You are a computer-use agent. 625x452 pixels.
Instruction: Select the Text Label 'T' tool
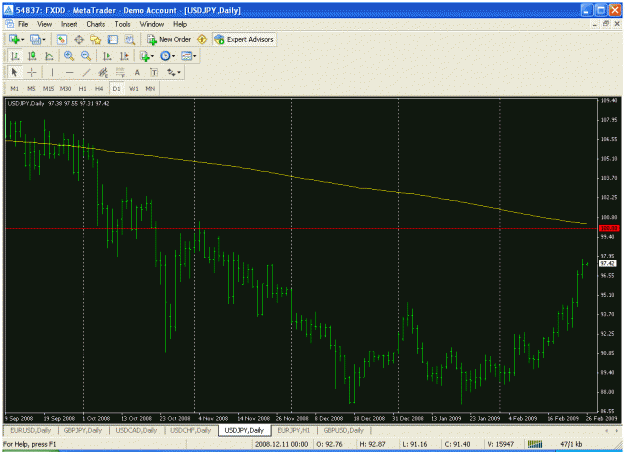(154, 72)
